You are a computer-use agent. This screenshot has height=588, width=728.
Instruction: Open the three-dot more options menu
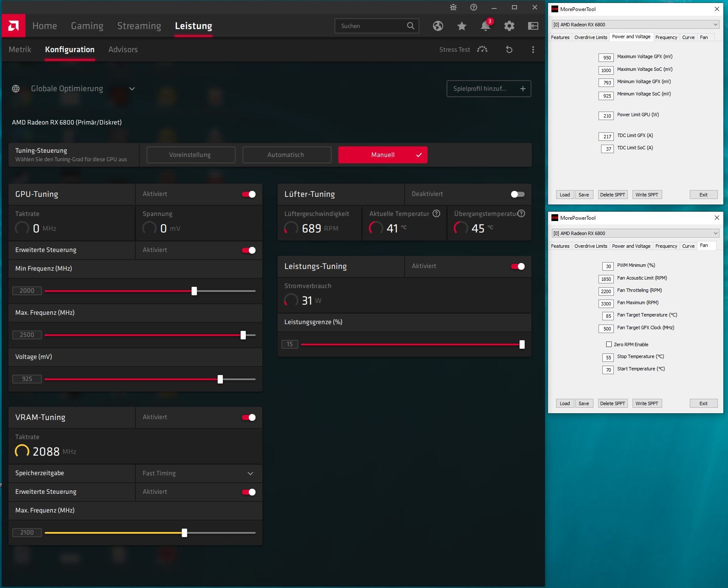(533, 50)
